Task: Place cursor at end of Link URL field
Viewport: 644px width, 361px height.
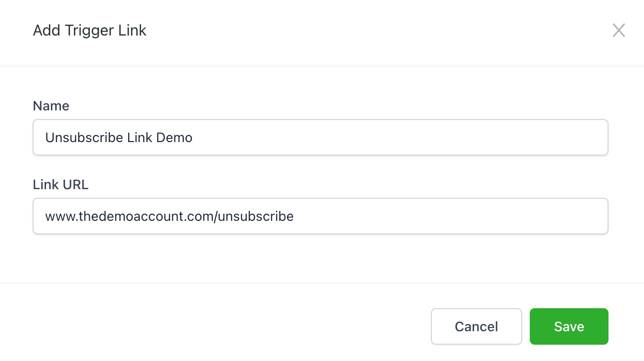Action: 432,217
